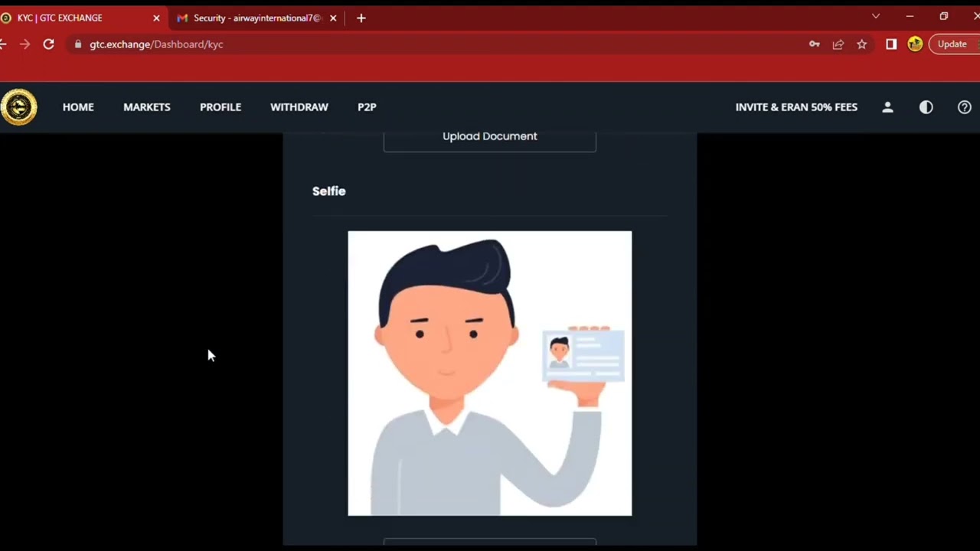Close the KYC | GTC EXCHANGE tab
The width and height of the screenshot is (980, 551).
tap(156, 18)
